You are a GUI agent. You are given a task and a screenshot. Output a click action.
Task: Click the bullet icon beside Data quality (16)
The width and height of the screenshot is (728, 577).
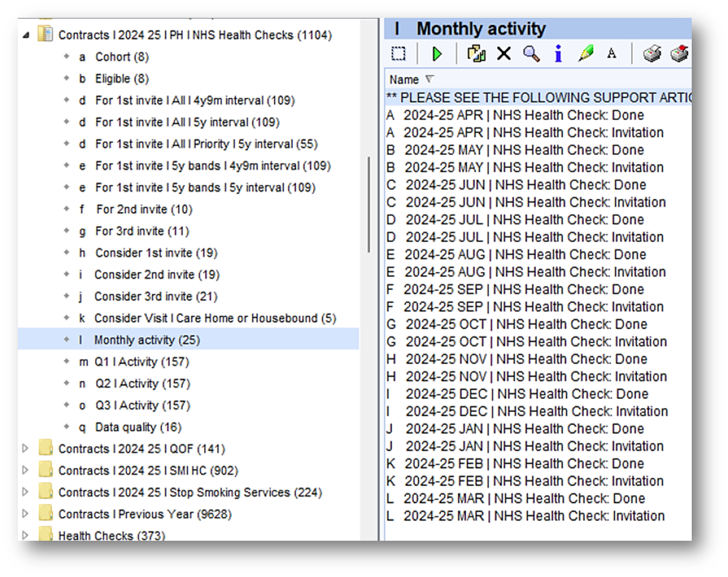point(66,427)
